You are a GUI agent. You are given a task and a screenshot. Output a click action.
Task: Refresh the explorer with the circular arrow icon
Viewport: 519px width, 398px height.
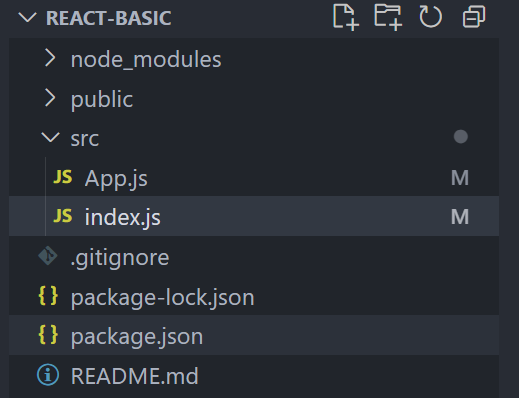[431, 17]
